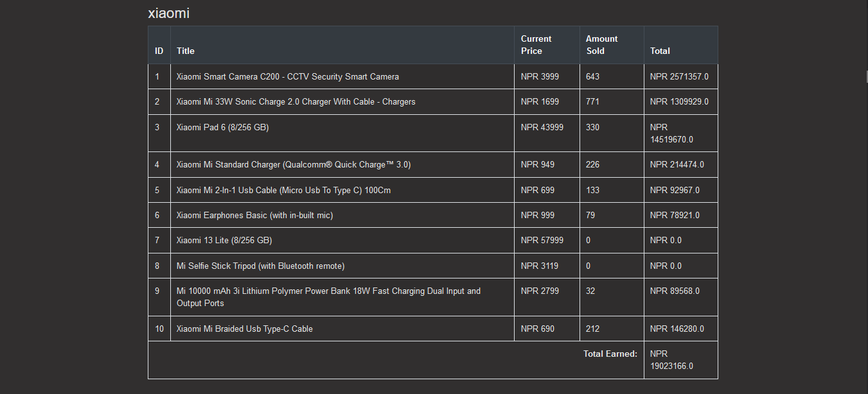
Task: Click the Title column header
Action: click(342, 51)
